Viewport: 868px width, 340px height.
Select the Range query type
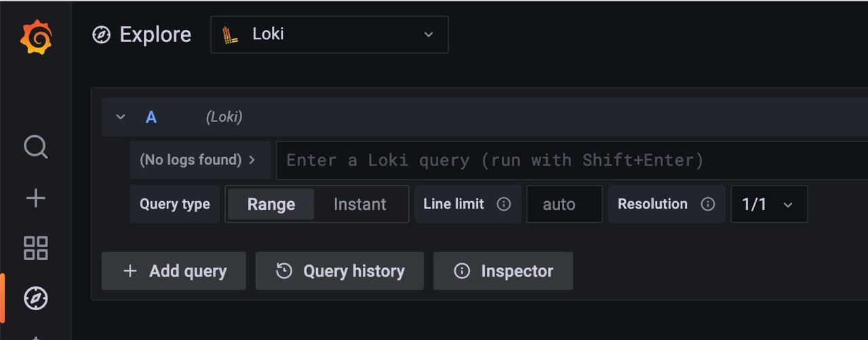tap(271, 205)
